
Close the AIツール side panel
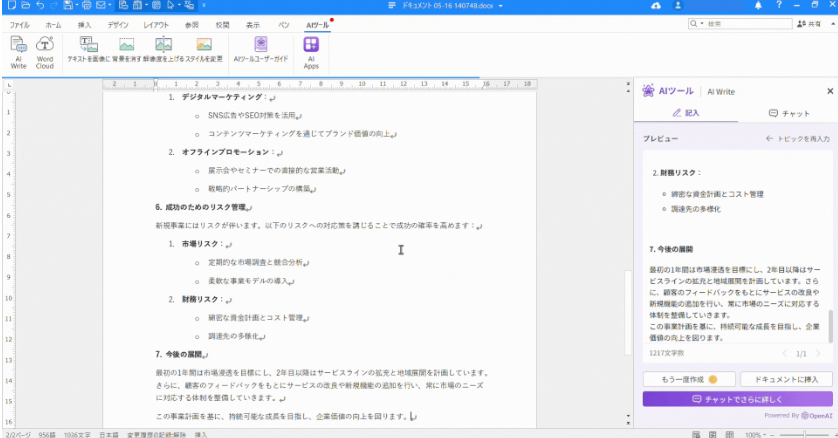point(830,91)
